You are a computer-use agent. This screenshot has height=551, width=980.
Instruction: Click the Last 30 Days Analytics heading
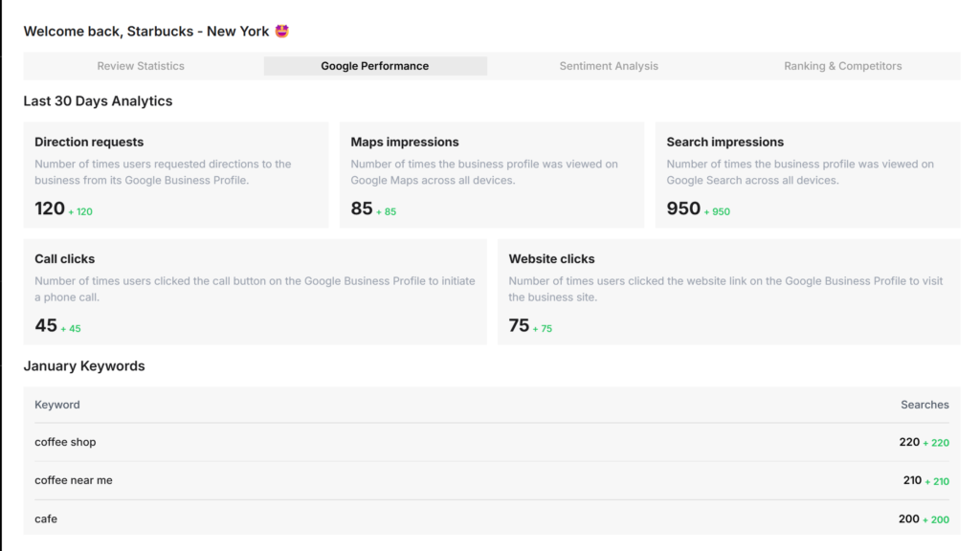coord(98,100)
